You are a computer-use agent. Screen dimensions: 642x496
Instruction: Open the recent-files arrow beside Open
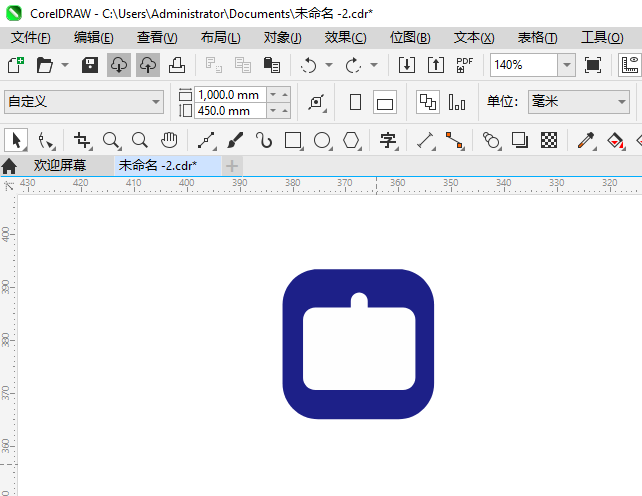tap(65, 65)
